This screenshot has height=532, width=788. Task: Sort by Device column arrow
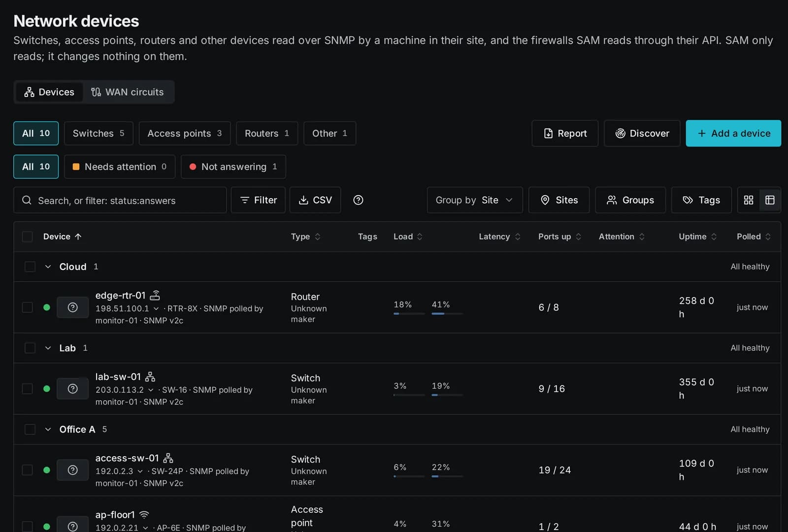click(78, 237)
